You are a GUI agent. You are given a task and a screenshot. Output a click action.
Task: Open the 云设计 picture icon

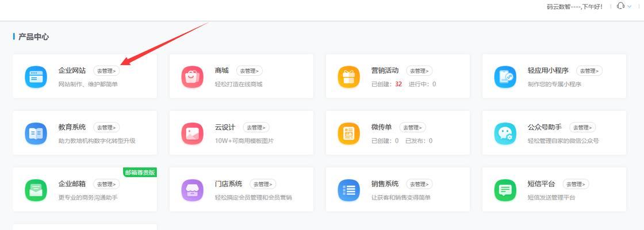(x=193, y=133)
